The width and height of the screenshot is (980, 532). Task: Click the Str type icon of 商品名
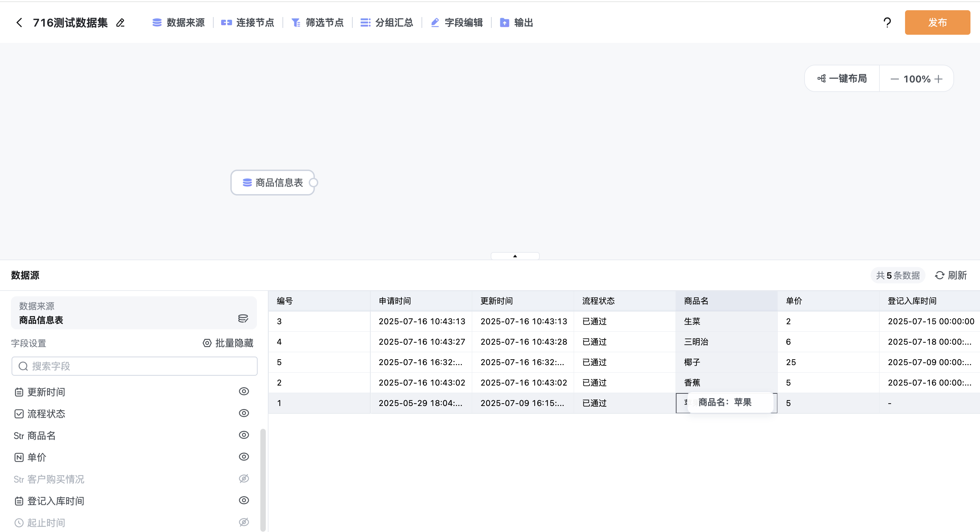coord(19,436)
